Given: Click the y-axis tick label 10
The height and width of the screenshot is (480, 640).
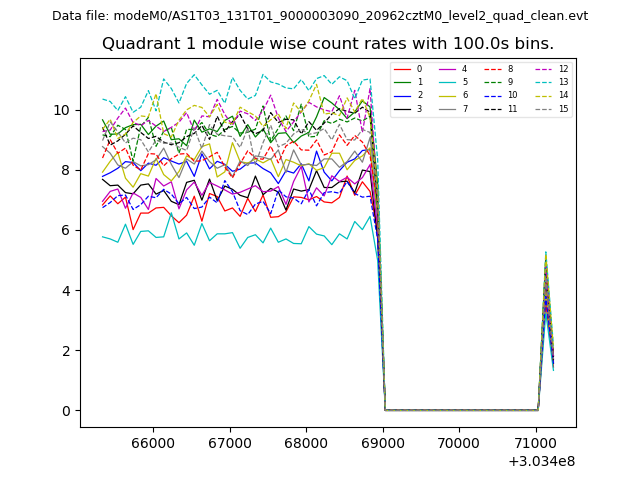Looking at the screenshot, I should click(x=62, y=110).
